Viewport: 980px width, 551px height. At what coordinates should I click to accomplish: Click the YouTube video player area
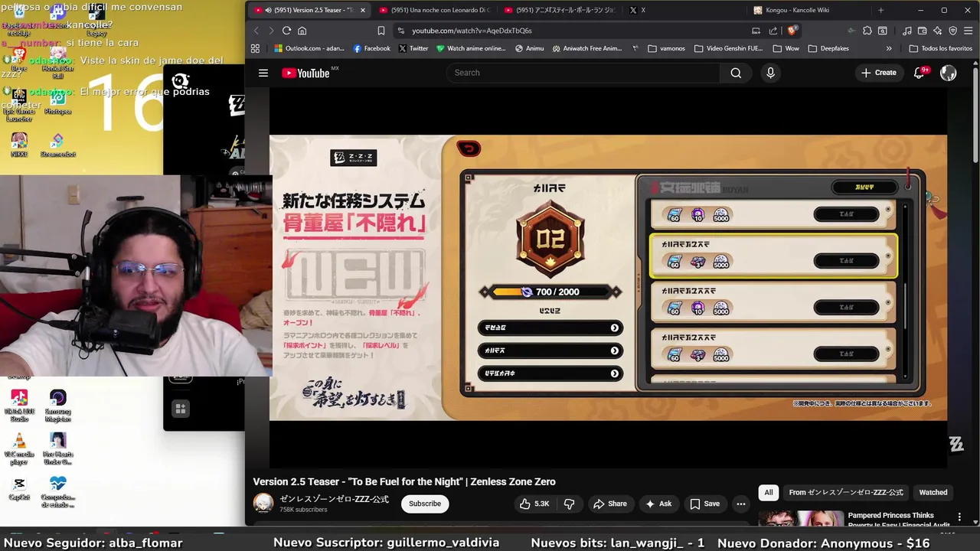click(608, 277)
